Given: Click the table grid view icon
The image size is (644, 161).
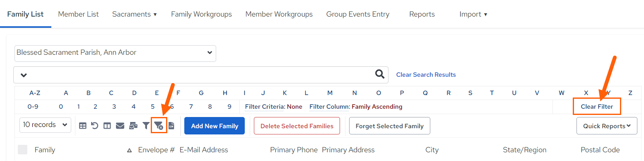Looking at the screenshot, I should [83, 125].
